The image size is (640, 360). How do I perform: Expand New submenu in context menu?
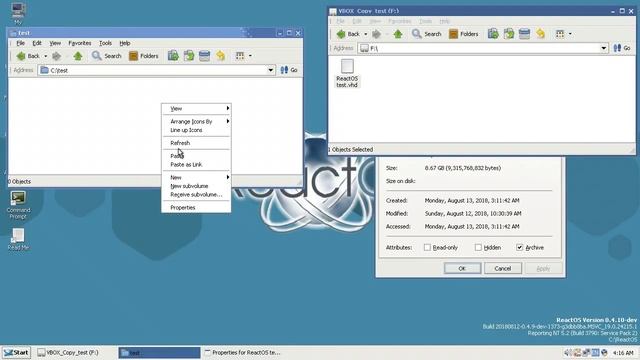196,177
